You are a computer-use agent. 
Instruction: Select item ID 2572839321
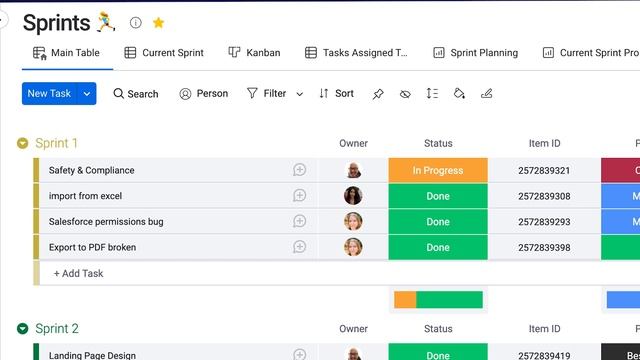[544, 171]
